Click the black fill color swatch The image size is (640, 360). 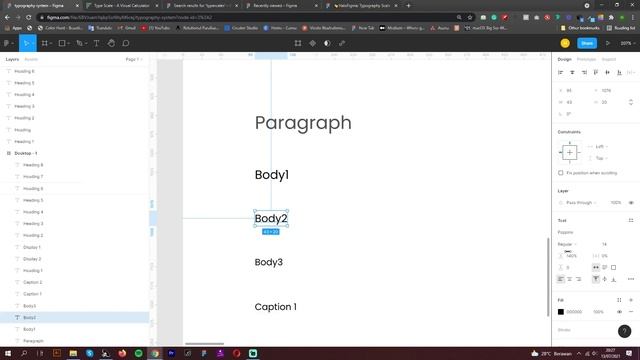[x=561, y=312]
